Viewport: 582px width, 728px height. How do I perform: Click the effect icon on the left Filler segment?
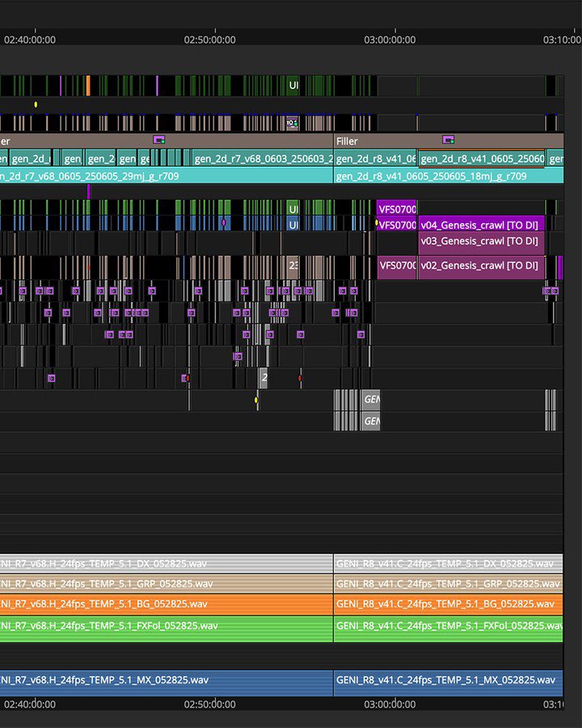(158, 140)
